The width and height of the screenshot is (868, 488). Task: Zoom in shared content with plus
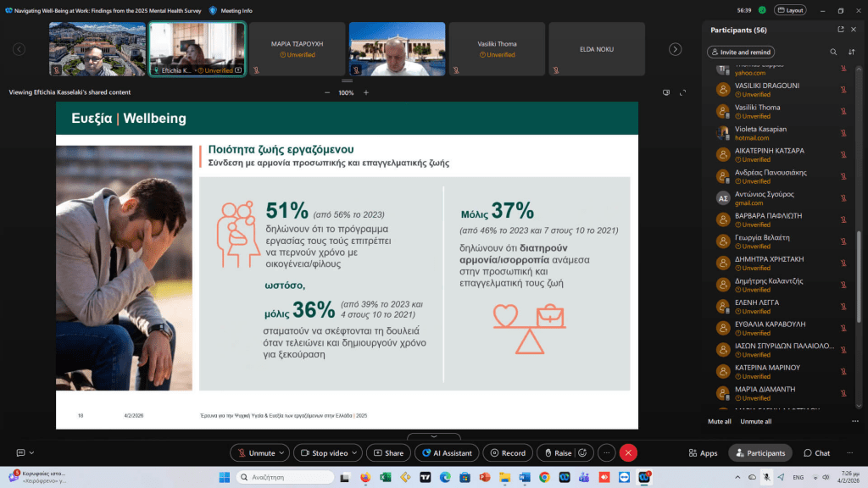[x=366, y=92]
